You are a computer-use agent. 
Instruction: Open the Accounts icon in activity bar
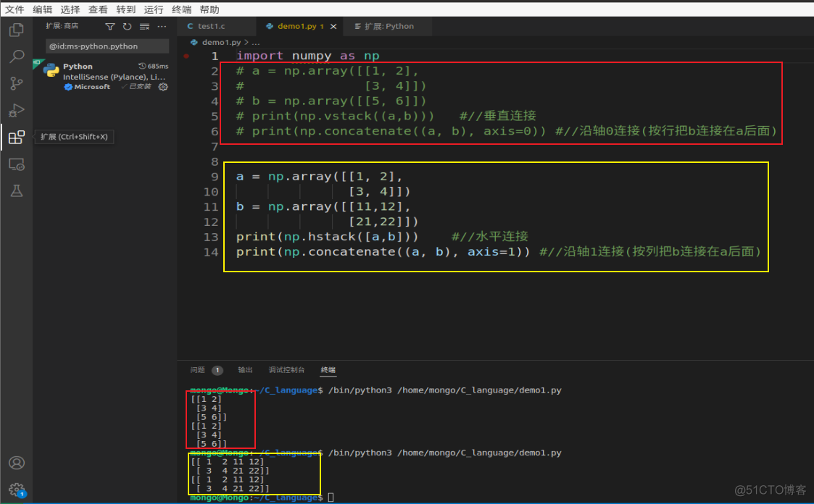click(x=17, y=463)
